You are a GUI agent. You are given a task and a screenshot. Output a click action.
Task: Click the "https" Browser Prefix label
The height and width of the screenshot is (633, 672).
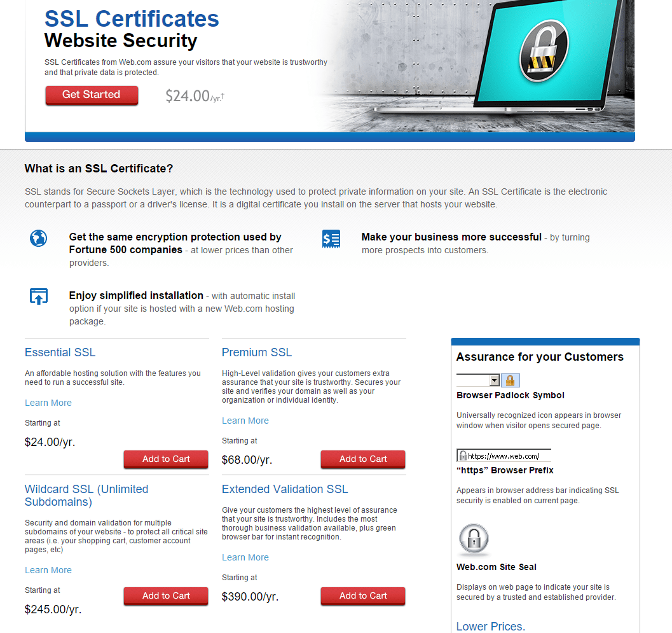505,471
